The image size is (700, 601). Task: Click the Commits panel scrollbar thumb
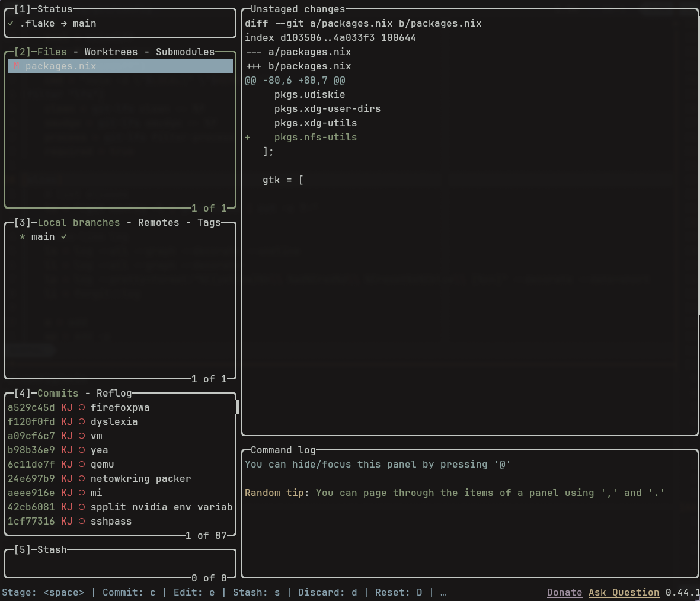(x=237, y=407)
